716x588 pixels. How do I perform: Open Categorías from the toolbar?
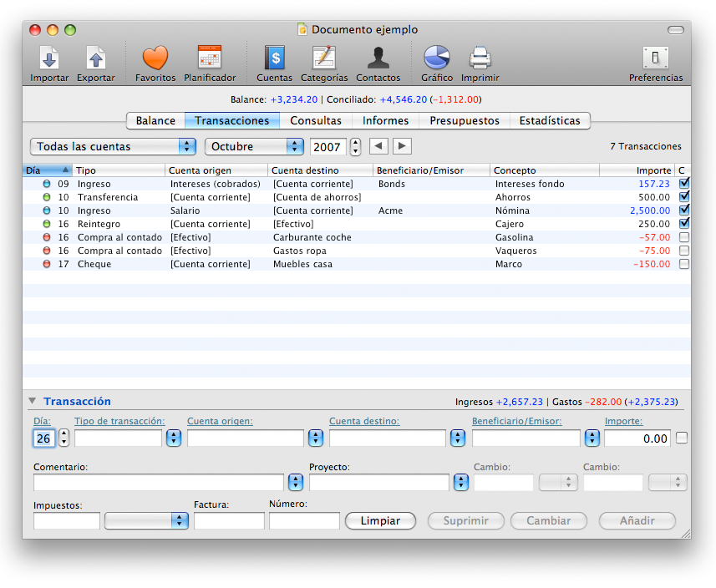coord(323,58)
